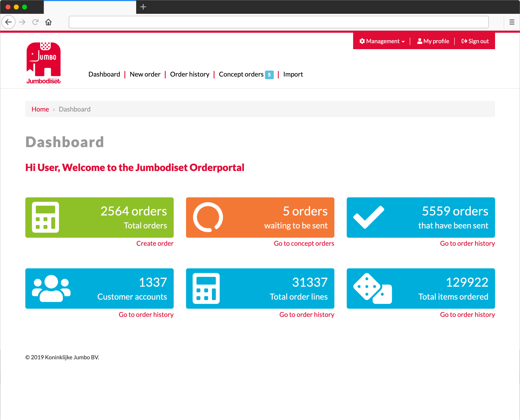Click the Jumbodiset elephant logo

click(x=44, y=63)
